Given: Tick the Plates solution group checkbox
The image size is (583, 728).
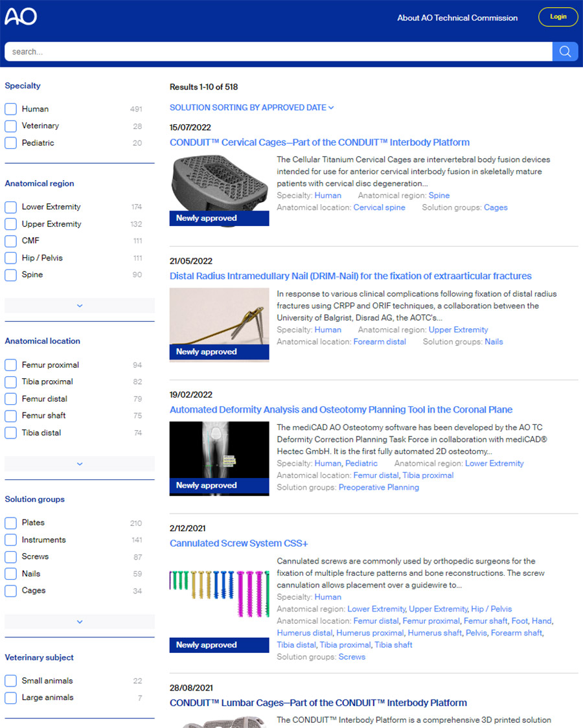Looking at the screenshot, I should click(11, 523).
